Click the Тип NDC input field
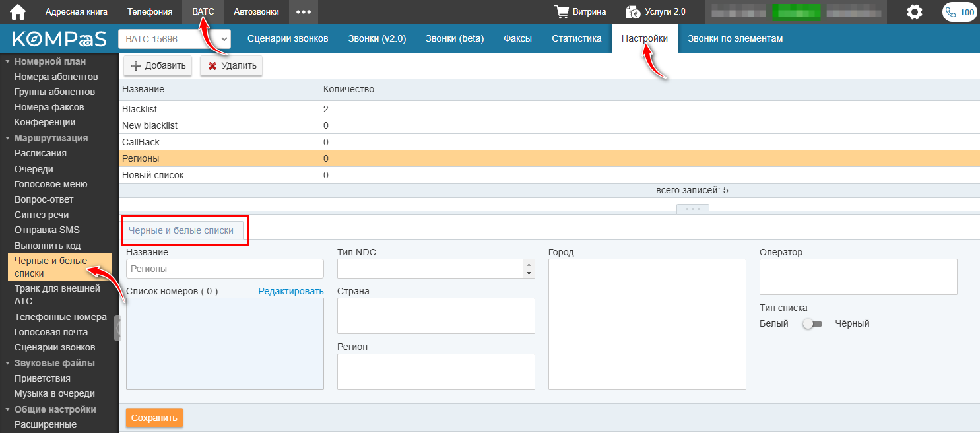Image resolution: width=980 pixels, height=433 pixels. (x=430, y=269)
